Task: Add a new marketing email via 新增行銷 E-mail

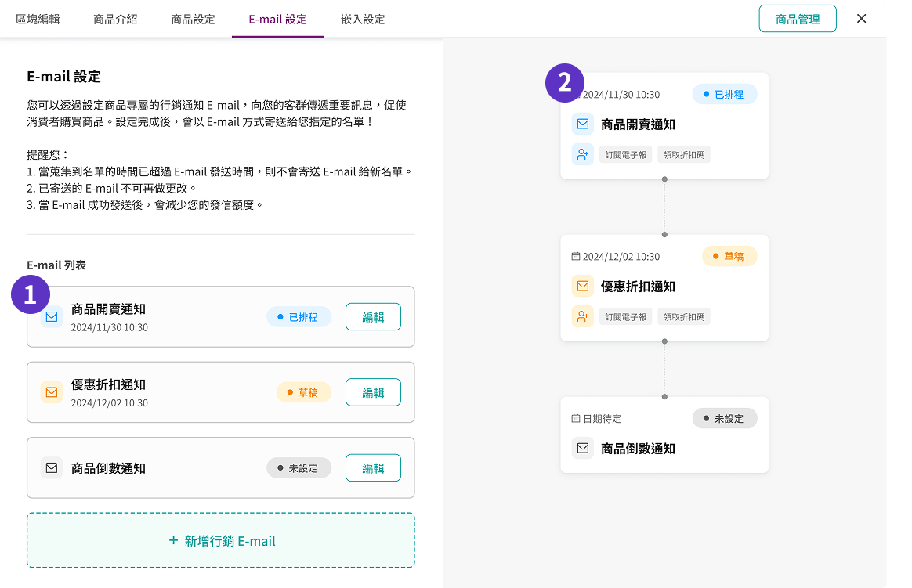Action: click(x=221, y=540)
